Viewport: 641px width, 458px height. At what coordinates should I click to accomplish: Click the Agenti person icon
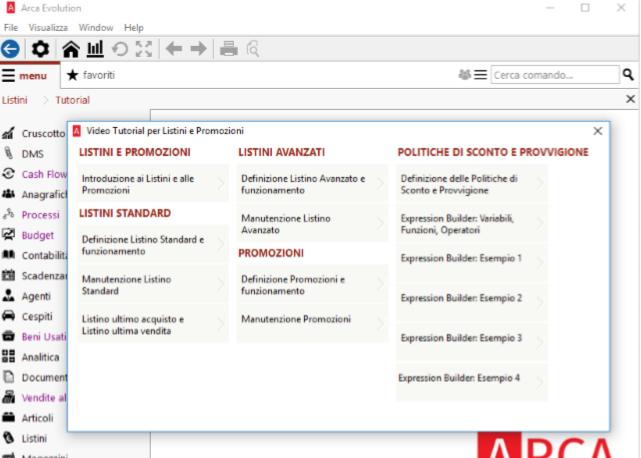coord(8,296)
